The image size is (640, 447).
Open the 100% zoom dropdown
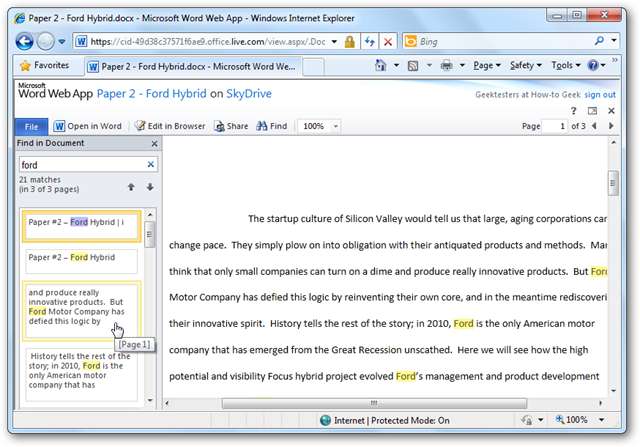coord(334,126)
